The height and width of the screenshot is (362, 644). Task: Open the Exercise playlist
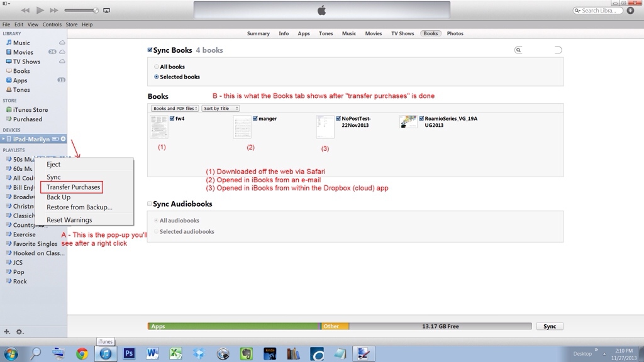point(25,234)
